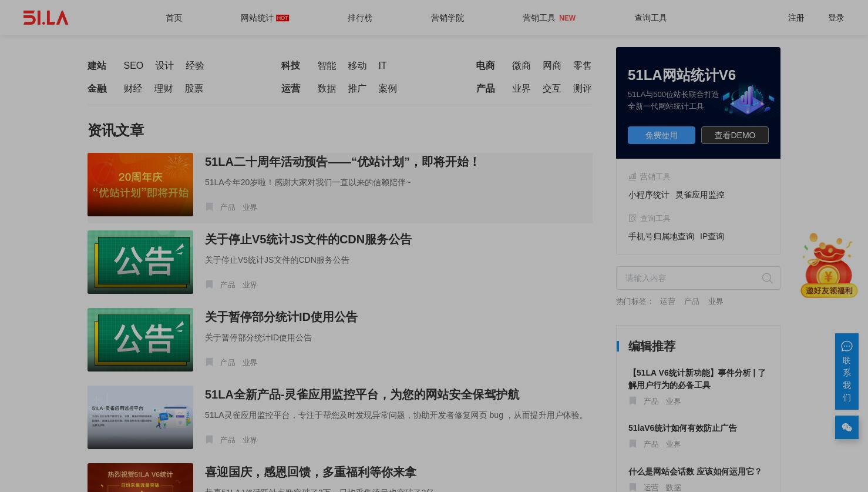Click the search magnifier icon
Screen dimensions: 868x492
pos(767,278)
